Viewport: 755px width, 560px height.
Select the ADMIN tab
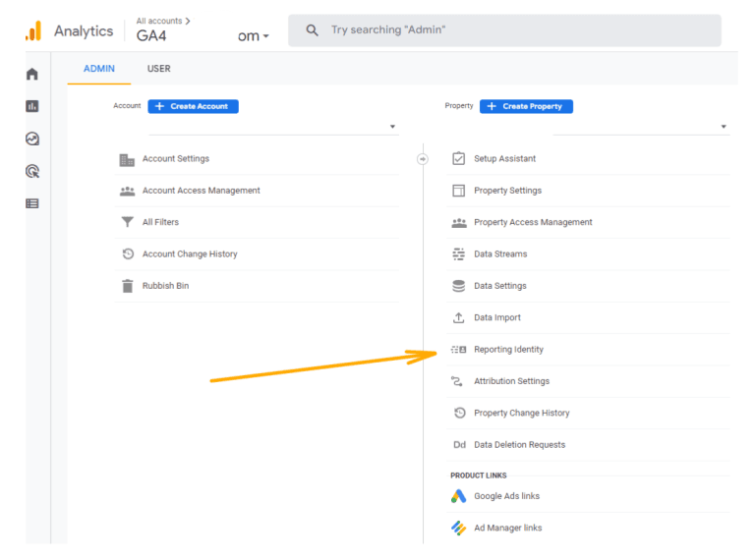click(x=99, y=69)
